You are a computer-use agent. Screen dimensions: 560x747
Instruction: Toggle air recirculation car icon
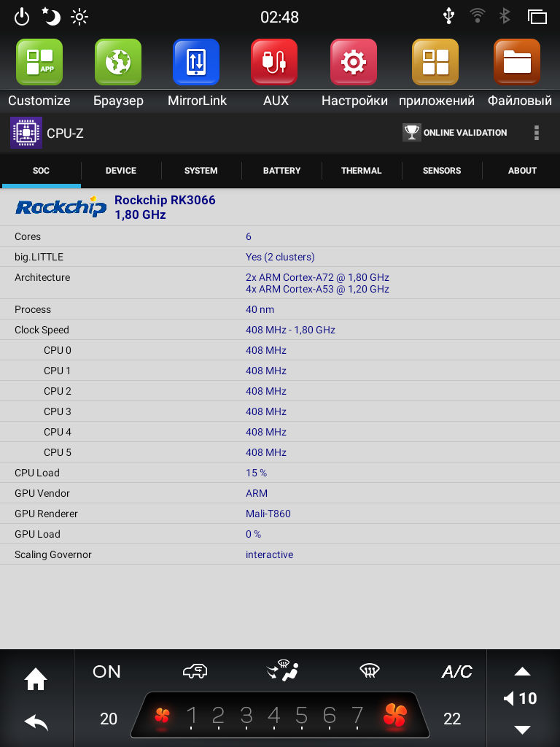[195, 671]
